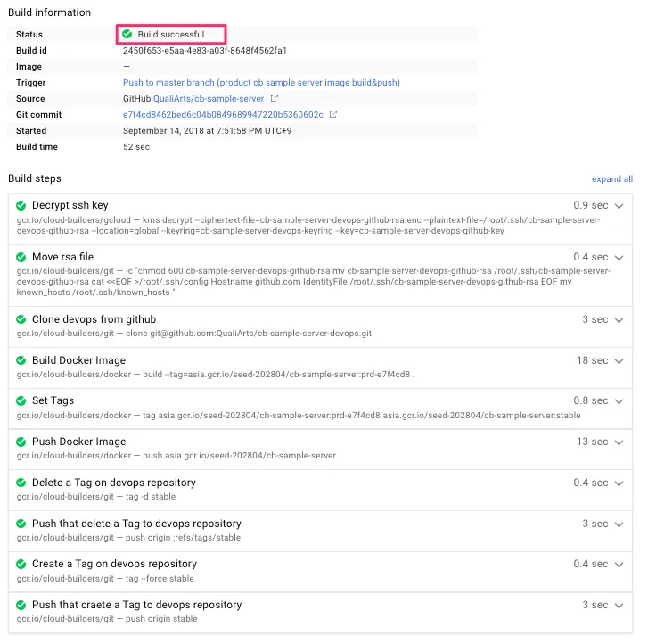Open the Push to master branch trigger link
This screenshot has height=644, width=648.
point(261,83)
